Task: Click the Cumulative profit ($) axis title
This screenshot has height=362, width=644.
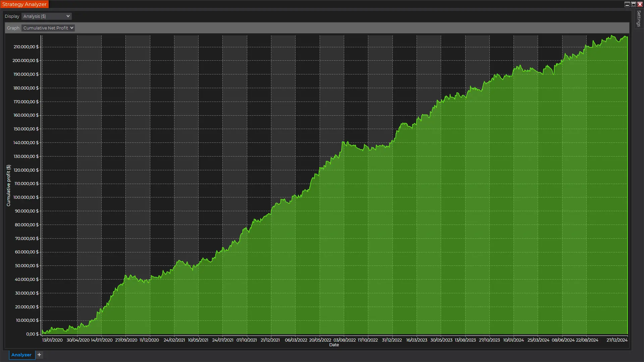Action: coord(8,185)
